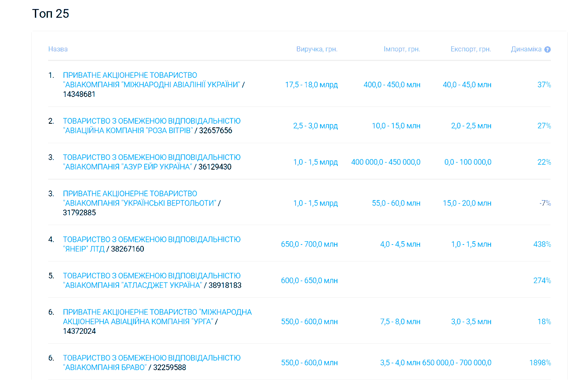588x380 pixels.
Task: Open the "РОЗА ВІТРІВ" company link
Action: (x=152, y=126)
